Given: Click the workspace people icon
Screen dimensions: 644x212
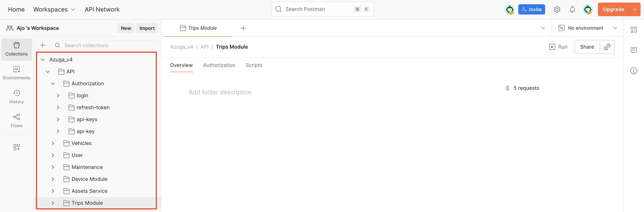Looking at the screenshot, I should pos(10,28).
